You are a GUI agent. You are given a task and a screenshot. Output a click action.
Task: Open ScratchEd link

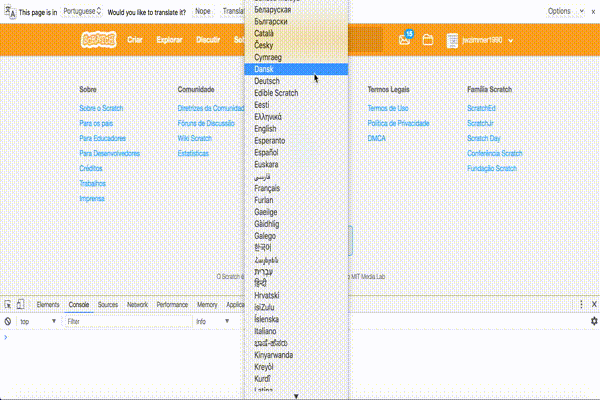[481, 108]
